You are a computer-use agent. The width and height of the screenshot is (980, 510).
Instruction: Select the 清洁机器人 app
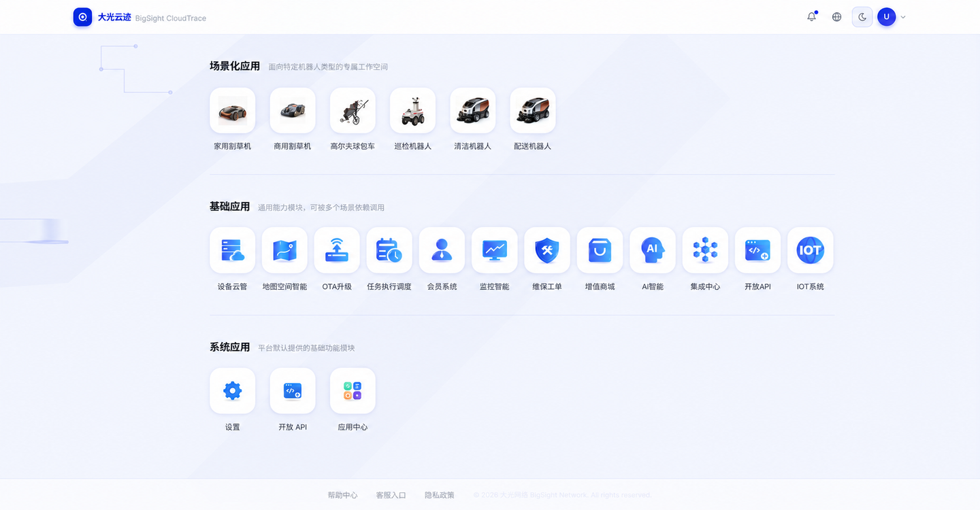click(x=473, y=110)
